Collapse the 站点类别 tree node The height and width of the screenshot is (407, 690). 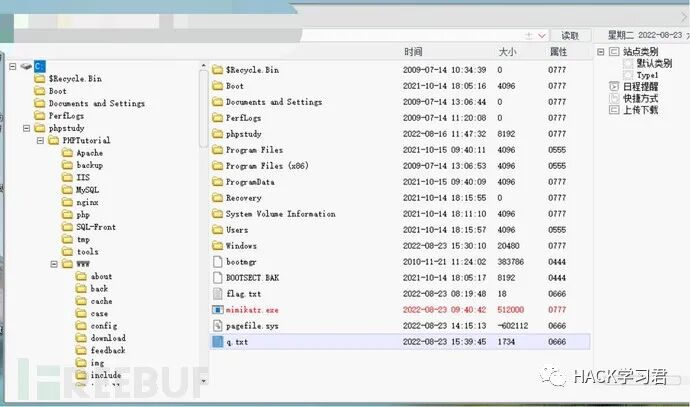click(x=601, y=51)
